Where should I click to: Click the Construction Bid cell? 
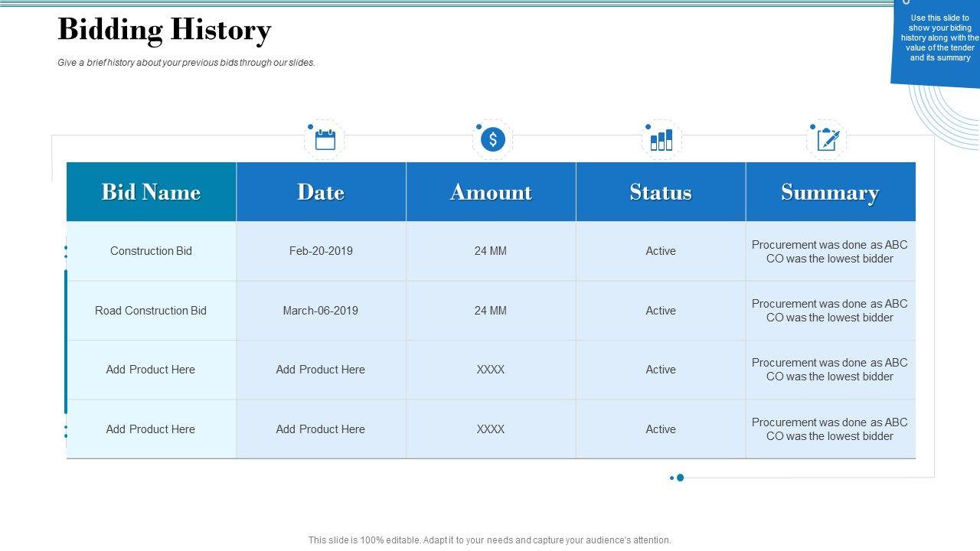pyautogui.click(x=151, y=251)
